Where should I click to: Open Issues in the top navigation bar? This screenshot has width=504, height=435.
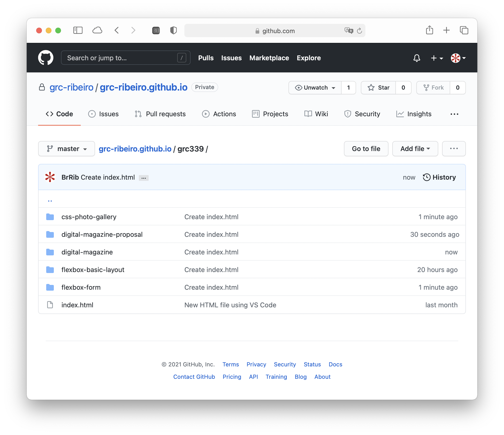pyautogui.click(x=231, y=58)
